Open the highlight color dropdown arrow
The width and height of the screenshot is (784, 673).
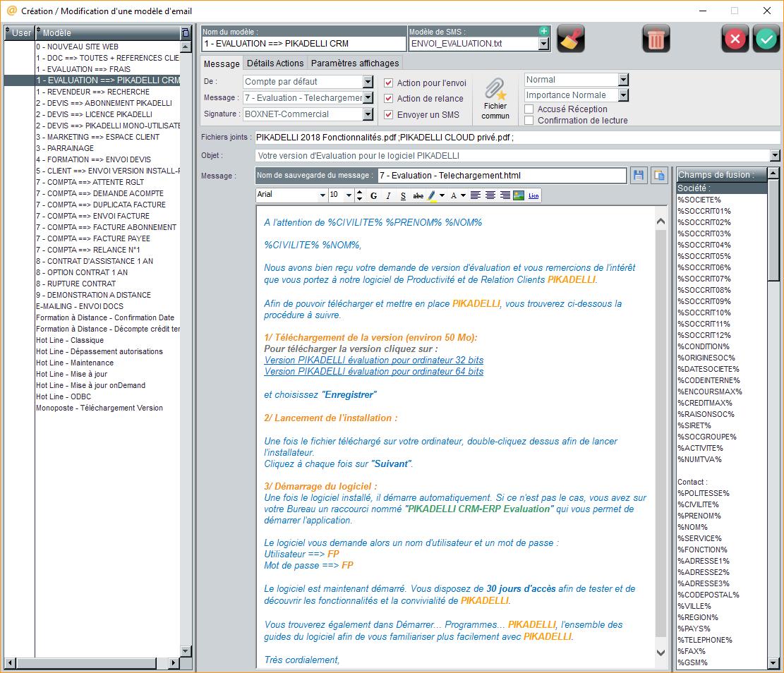point(442,195)
